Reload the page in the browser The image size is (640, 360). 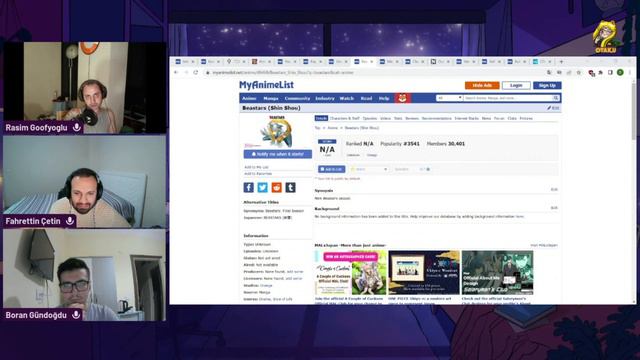(x=196, y=72)
